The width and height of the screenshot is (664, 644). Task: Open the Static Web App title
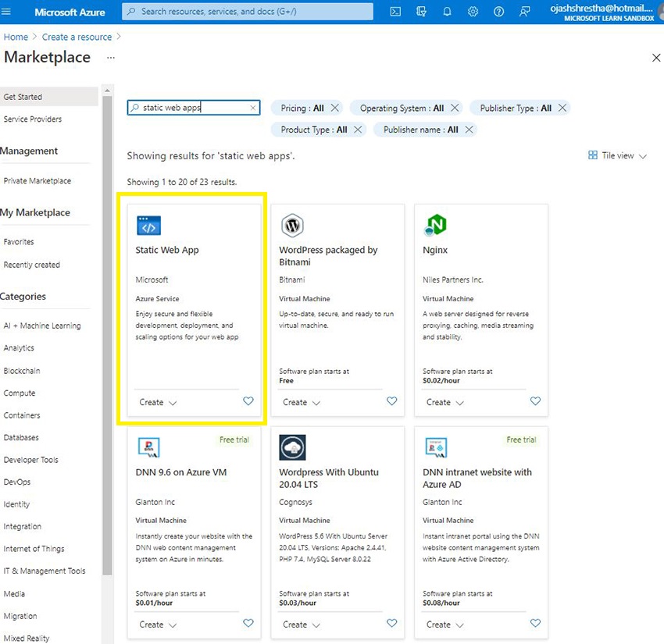click(167, 250)
